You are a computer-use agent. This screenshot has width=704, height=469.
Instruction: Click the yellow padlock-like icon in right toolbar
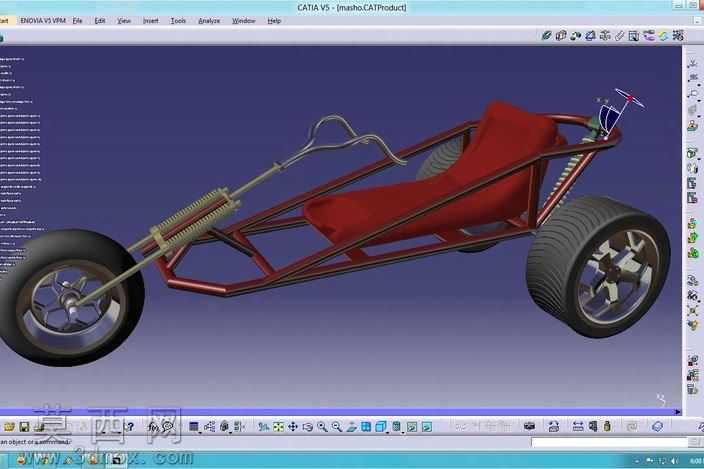click(x=693, y=126)
